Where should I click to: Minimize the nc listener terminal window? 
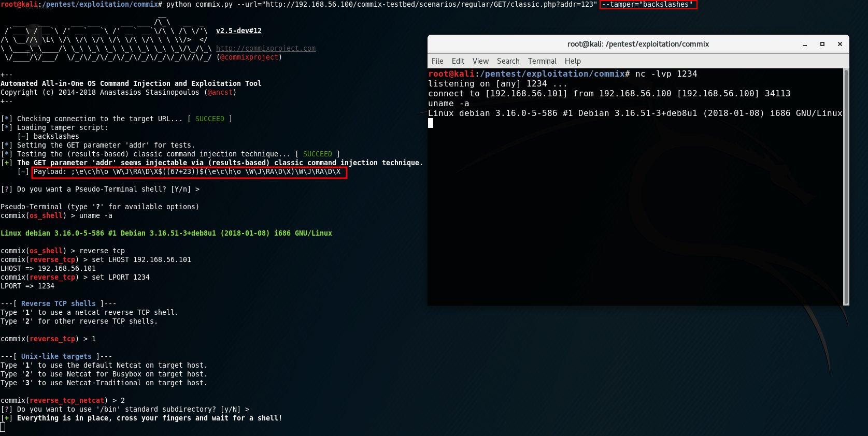point(805,45)
